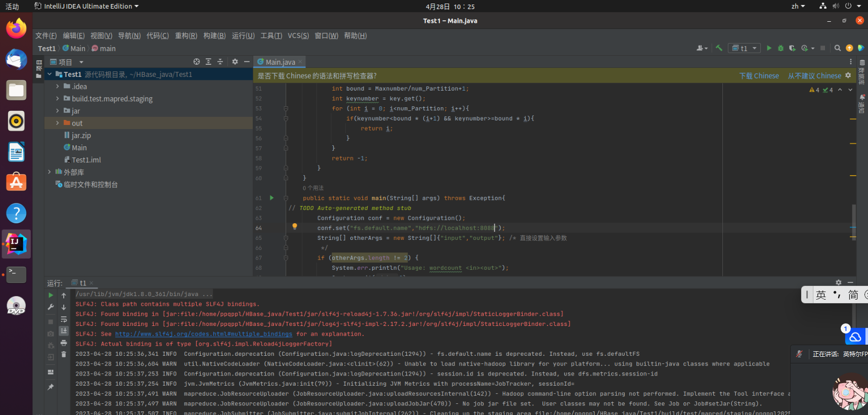Select opened file target icon in project panel
Image resolution: width=868 pixels, height=415 pixels.
197,62
